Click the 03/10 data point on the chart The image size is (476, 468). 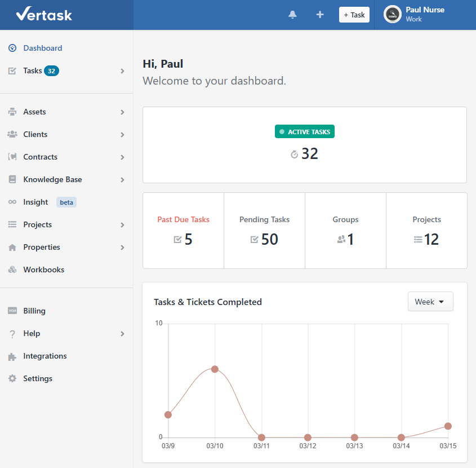[x=215, y=369]
